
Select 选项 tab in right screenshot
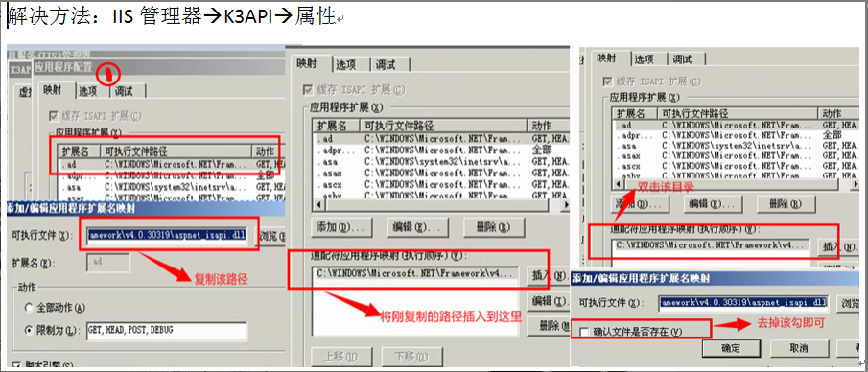[644, 59]
